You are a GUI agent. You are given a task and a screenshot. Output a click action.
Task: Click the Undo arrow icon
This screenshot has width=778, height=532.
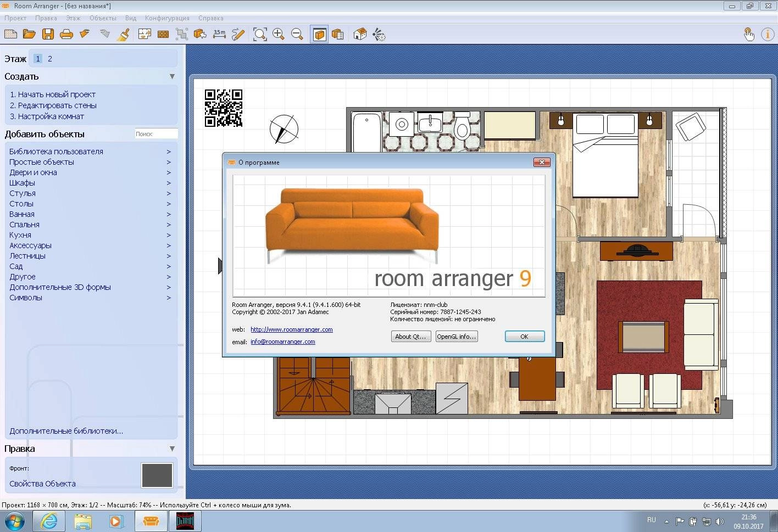coord(85,34)
